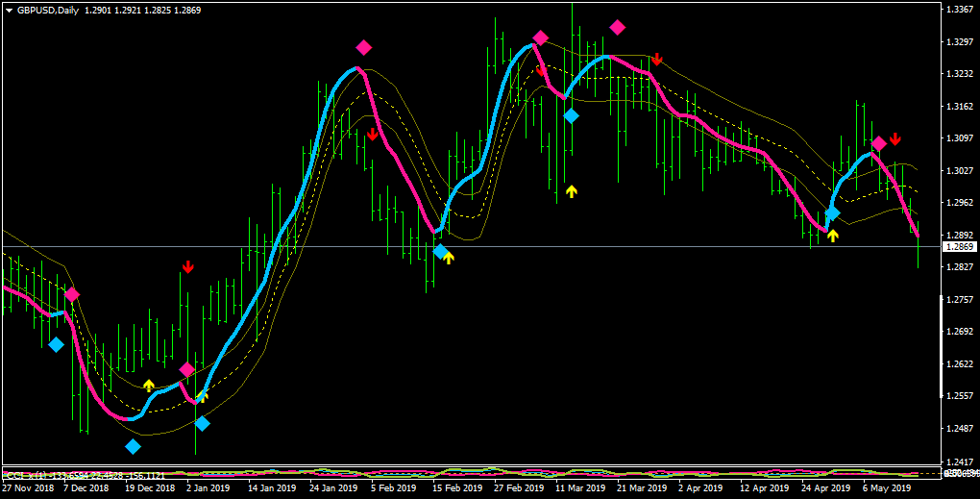Select the blue diamond near 15 Feb 2019 low
The image size is (980, 499).
[441, 251]
